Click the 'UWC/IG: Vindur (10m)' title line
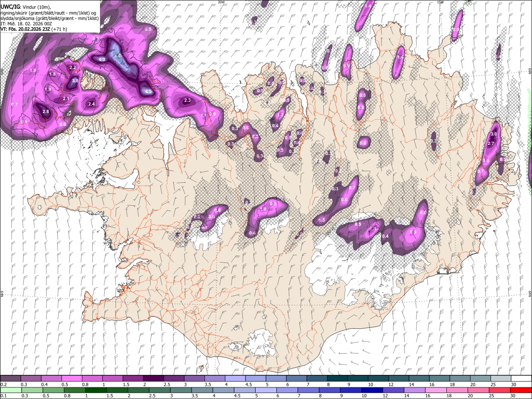This screenshot has height=399, width=532. tap(26, 7)
